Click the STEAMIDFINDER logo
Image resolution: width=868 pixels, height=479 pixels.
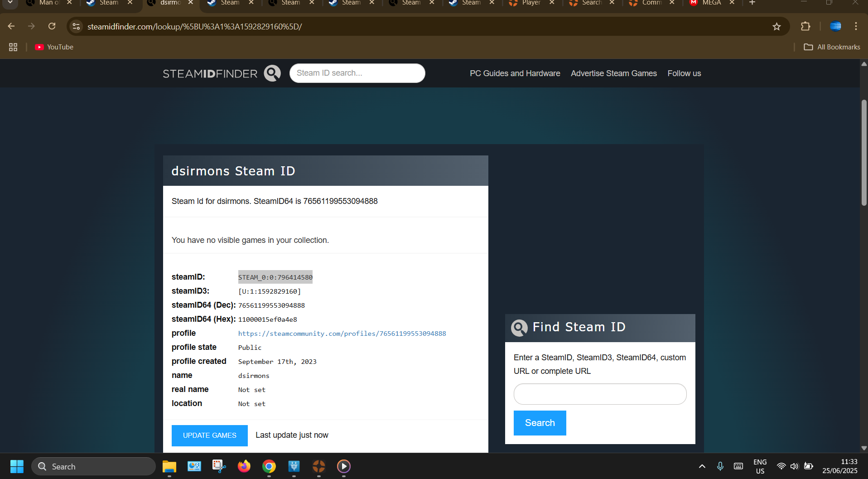(210, 73)
